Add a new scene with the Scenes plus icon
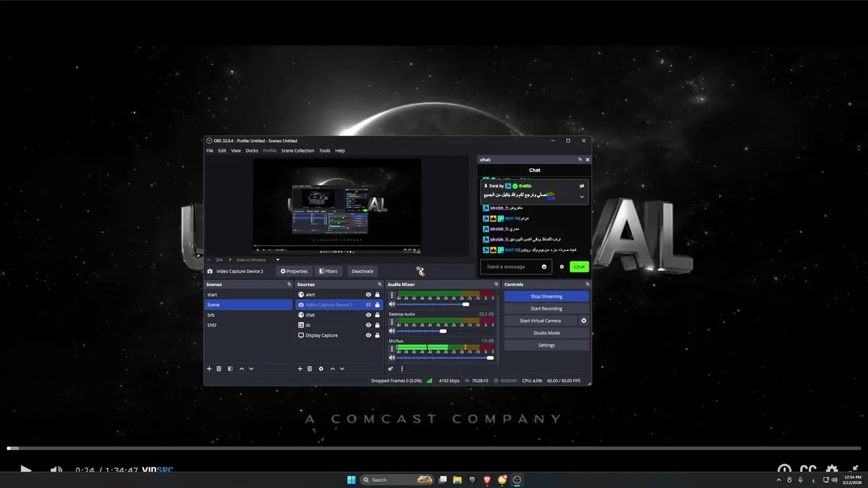 tap(209, 369)
